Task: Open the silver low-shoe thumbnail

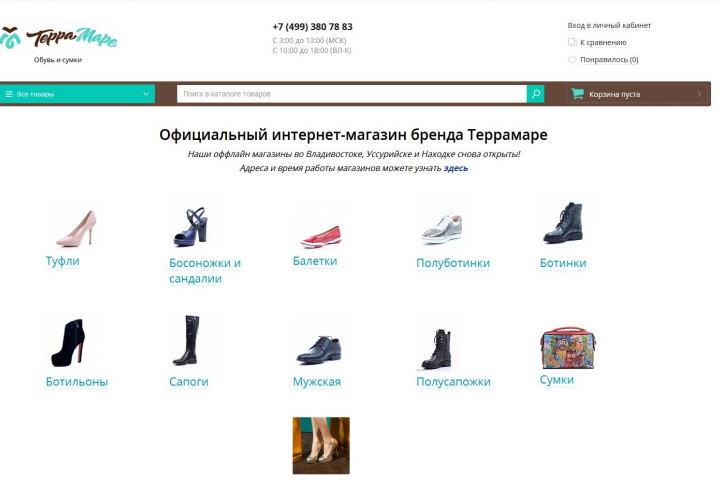Action: click(442, 227)
